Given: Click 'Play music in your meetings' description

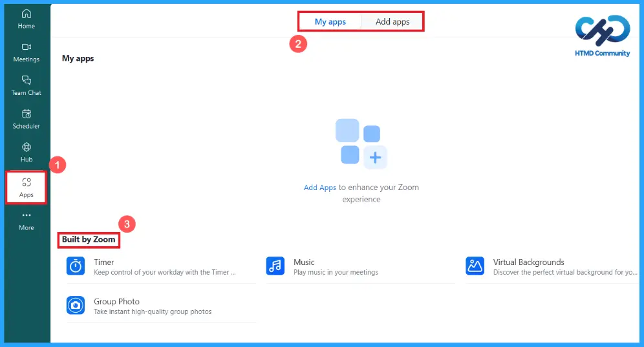Looking at the screenshot, I should tap(336, 272).
